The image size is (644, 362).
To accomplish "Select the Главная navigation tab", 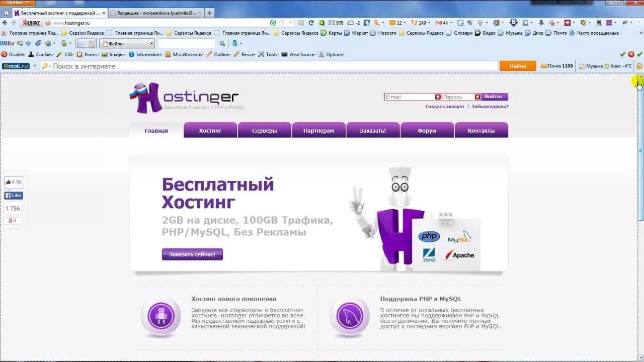I will (x=156, y=130).
